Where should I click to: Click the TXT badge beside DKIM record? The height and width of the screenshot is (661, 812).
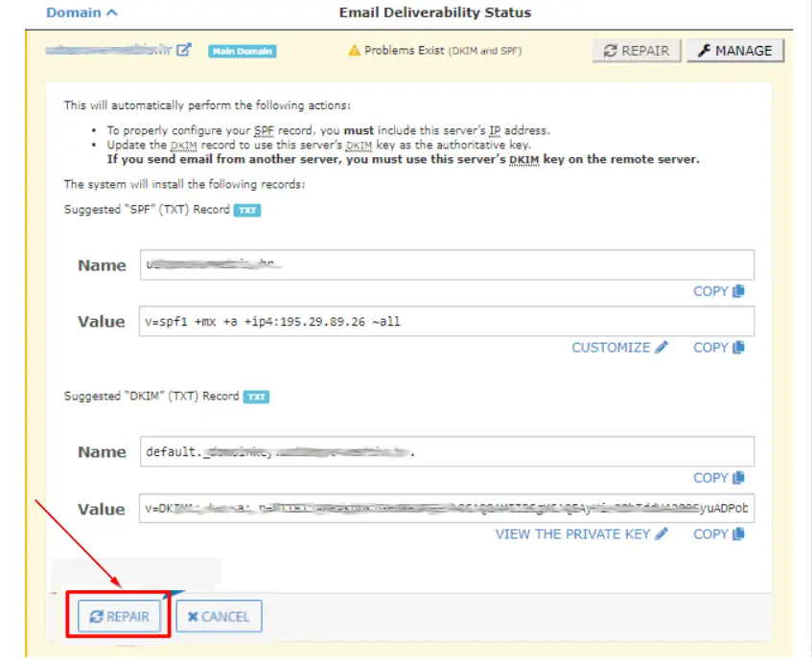[256, 397]
